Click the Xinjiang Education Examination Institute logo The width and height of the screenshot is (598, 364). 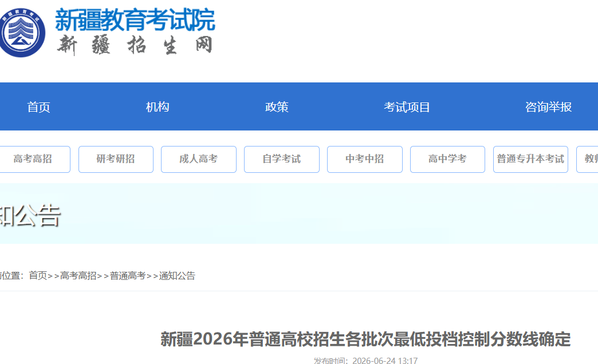22,33
